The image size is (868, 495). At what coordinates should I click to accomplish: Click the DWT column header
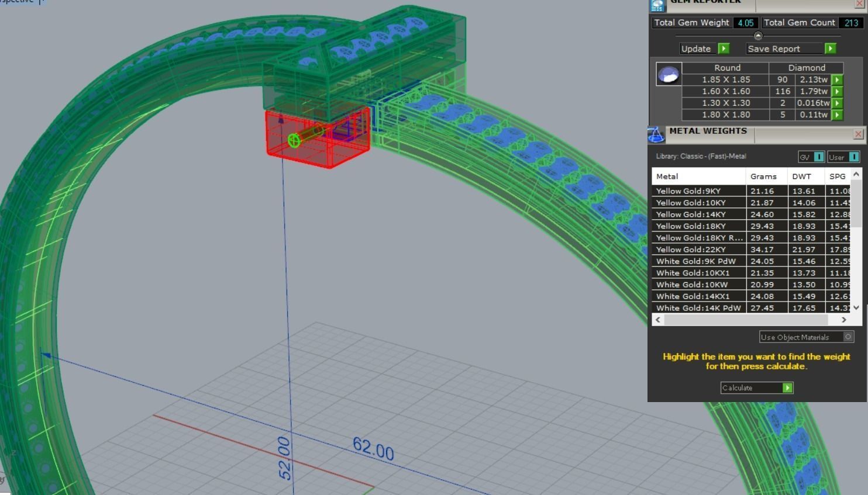click(x=806, y=176)
